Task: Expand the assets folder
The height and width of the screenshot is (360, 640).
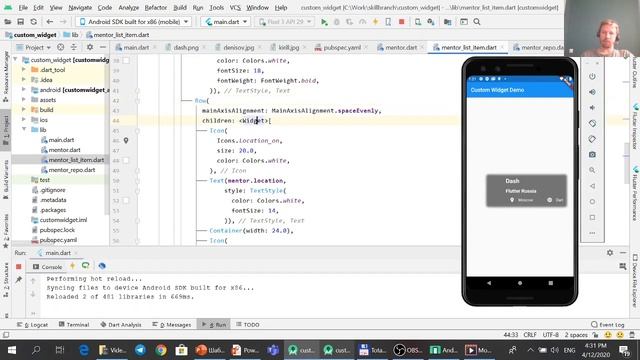Action: coord(24,100)
